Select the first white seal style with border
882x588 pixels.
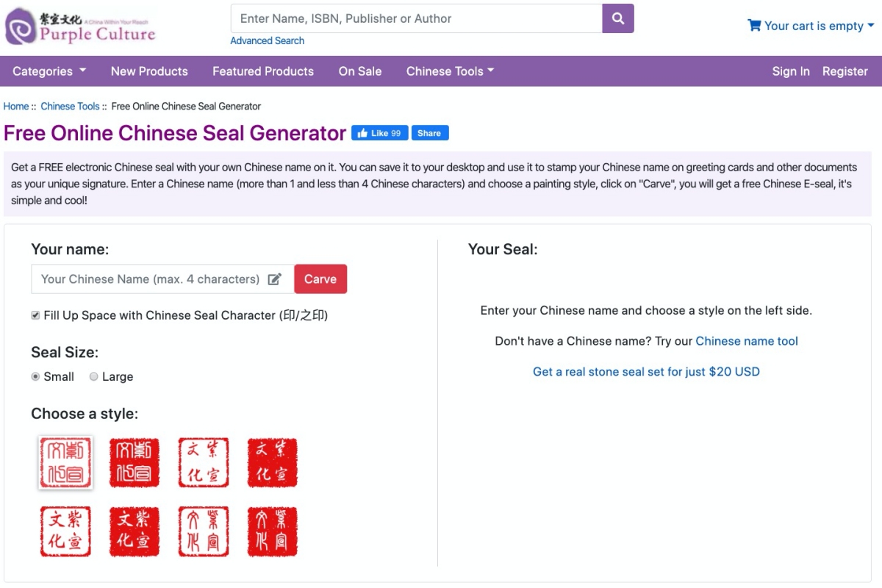tap(65, 462)
